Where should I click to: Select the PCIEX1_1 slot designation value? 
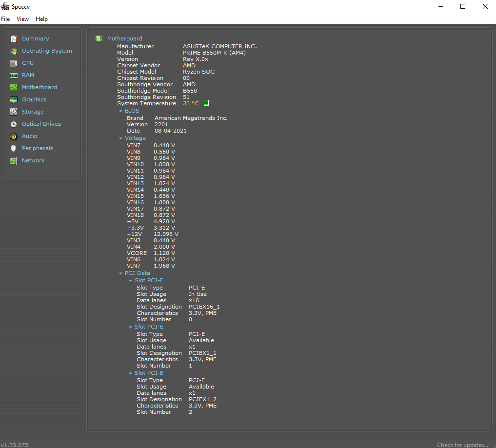pos(202,353)
